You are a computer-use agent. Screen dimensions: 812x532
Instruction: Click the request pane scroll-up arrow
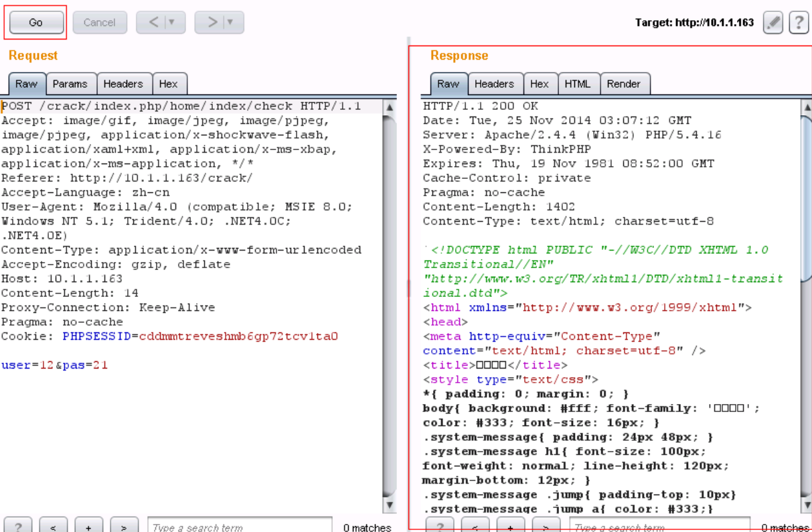tap(390, 107)
